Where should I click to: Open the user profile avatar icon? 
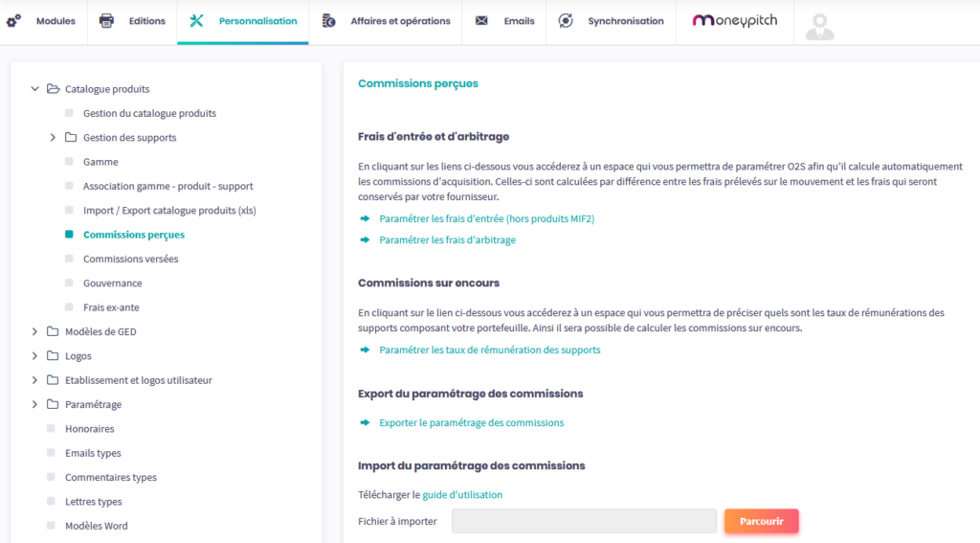(818, 26)
